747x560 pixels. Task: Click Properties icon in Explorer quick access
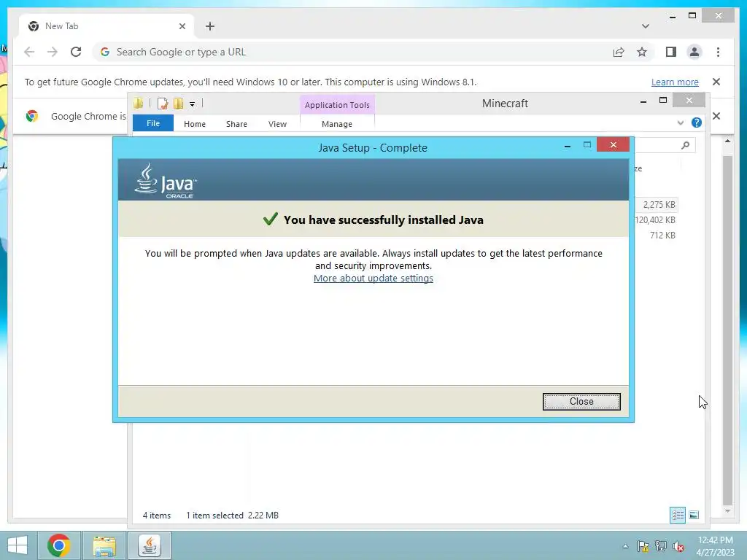point(163,104)
